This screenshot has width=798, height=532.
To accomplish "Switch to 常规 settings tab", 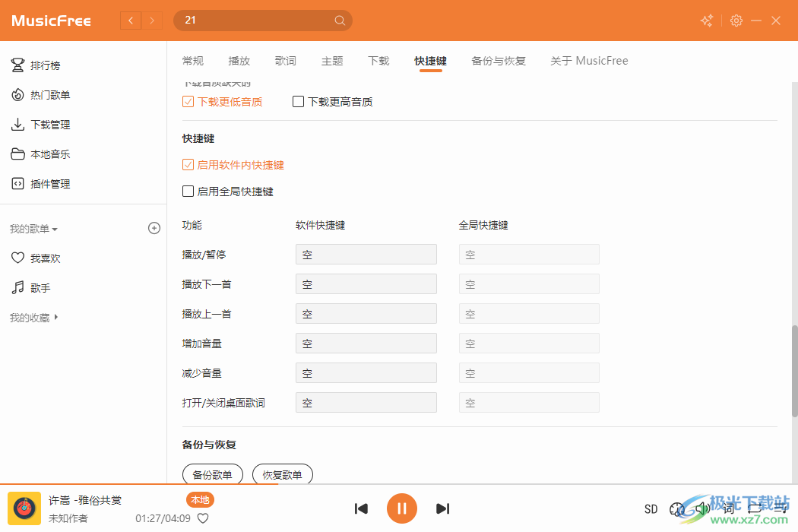I will 193,61.
